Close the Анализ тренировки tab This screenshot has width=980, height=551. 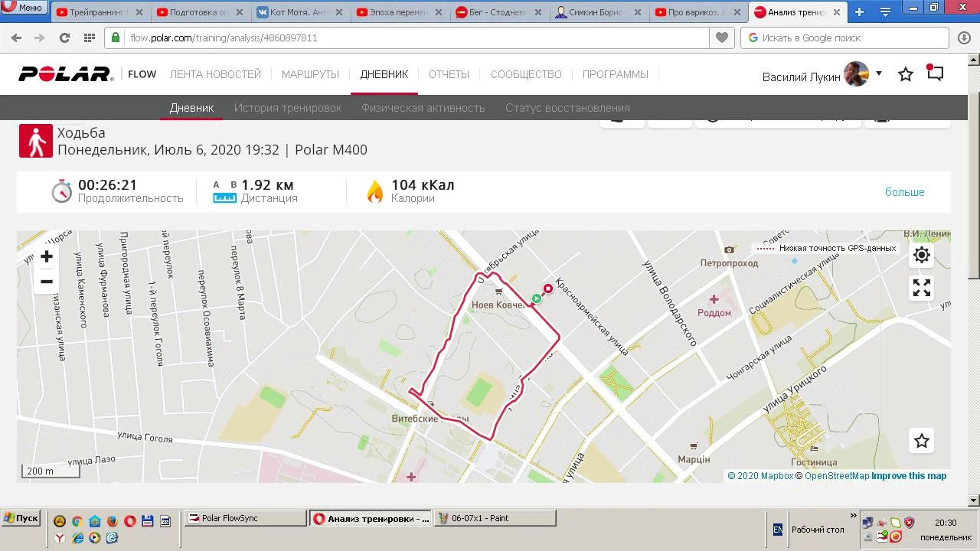(836, 12)
